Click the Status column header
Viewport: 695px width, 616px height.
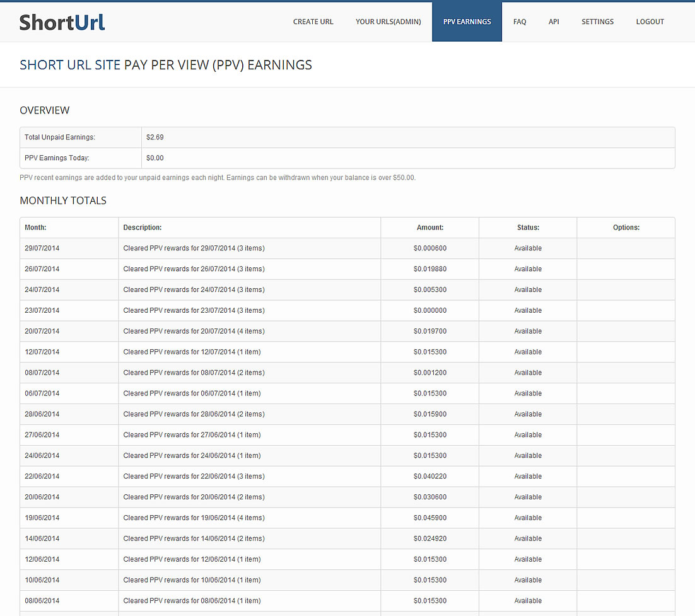(x=528, y=228)
